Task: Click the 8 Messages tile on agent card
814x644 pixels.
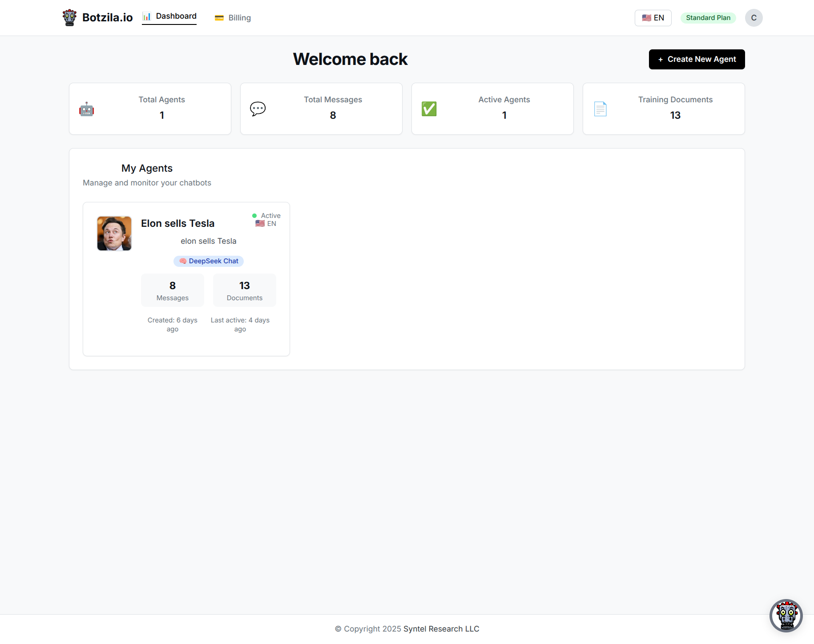Action: (173, 290)
